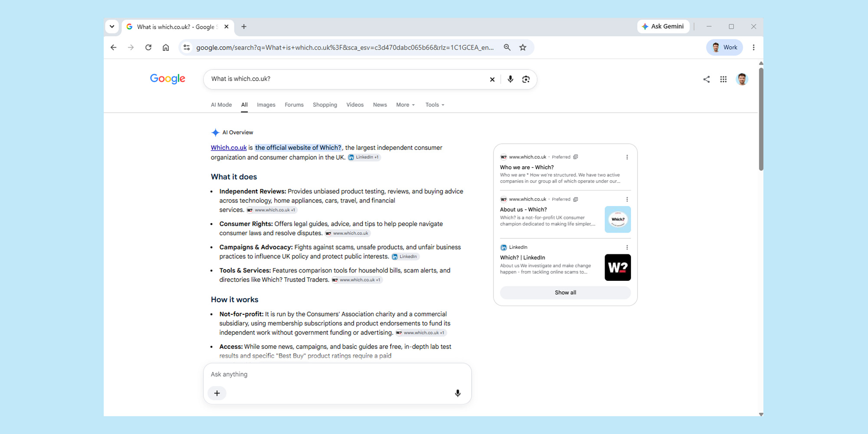868x434 pixels.
Task: Open Google account profile picture
Action: click(742, 79)
